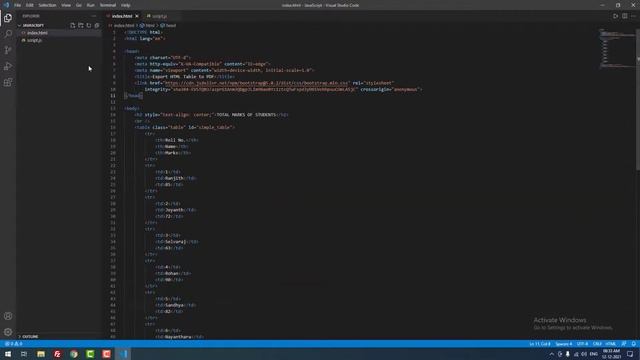Screen dimensions: 640x360
Task: Open Explorer panel more actions ellipsis
Action: pos(94,16)
